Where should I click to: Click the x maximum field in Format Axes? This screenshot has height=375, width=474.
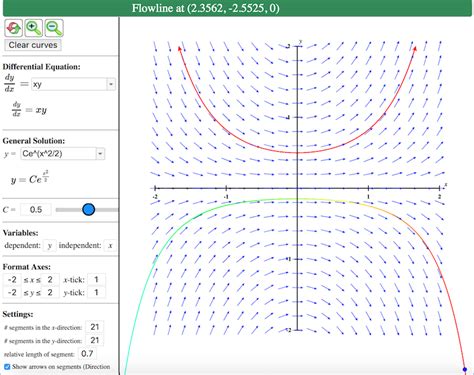(x=50, y=279)
